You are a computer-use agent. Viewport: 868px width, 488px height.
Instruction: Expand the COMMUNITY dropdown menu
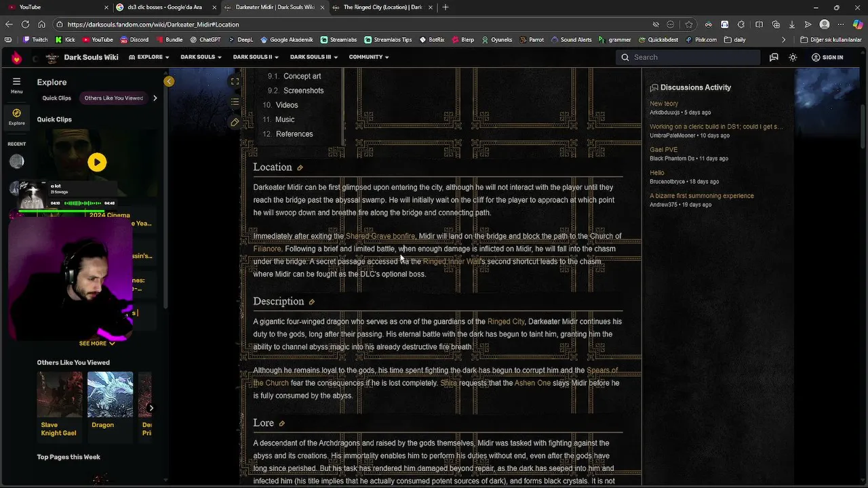coord(369,57)
